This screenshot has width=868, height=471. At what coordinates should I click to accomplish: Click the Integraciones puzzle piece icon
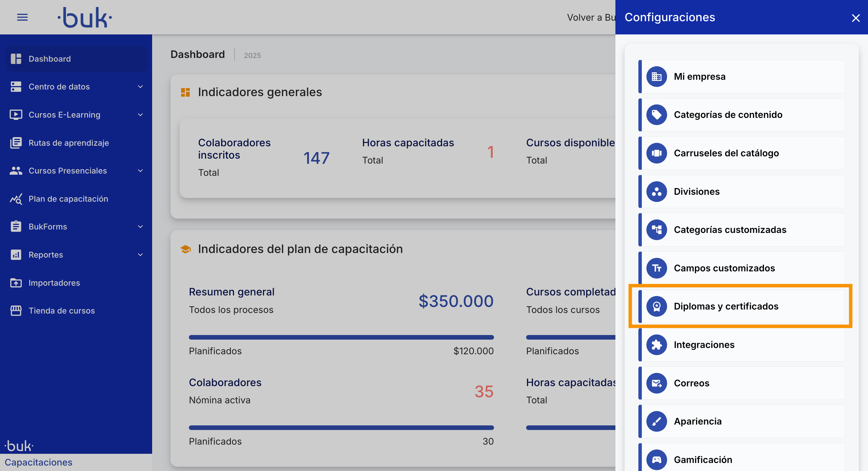coord(656,345)
